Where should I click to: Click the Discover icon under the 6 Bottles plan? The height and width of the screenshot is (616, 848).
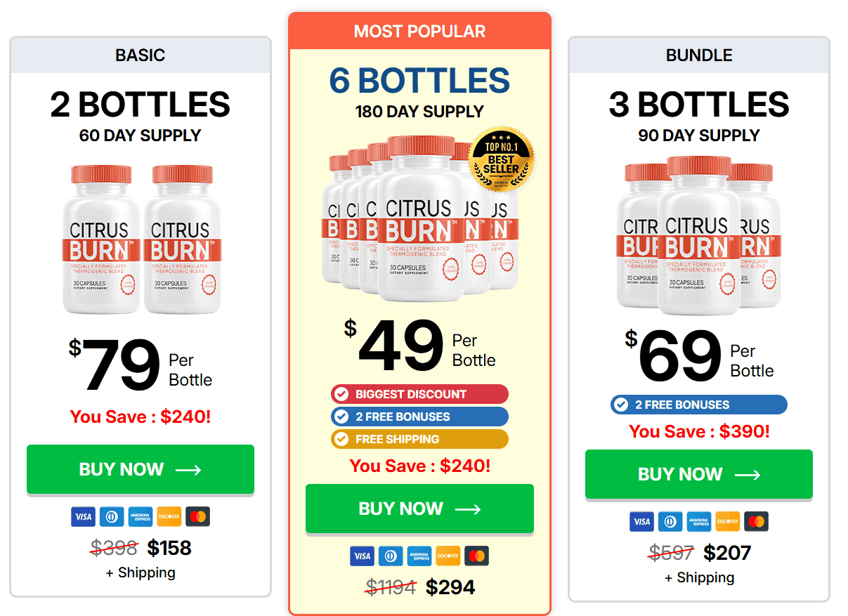tap(448, 556)
